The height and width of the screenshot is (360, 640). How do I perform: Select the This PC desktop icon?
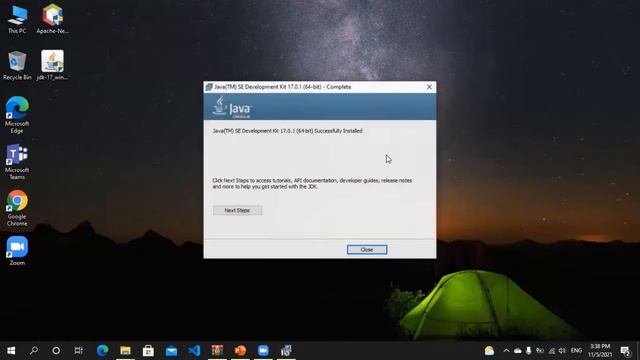[17, 20]
